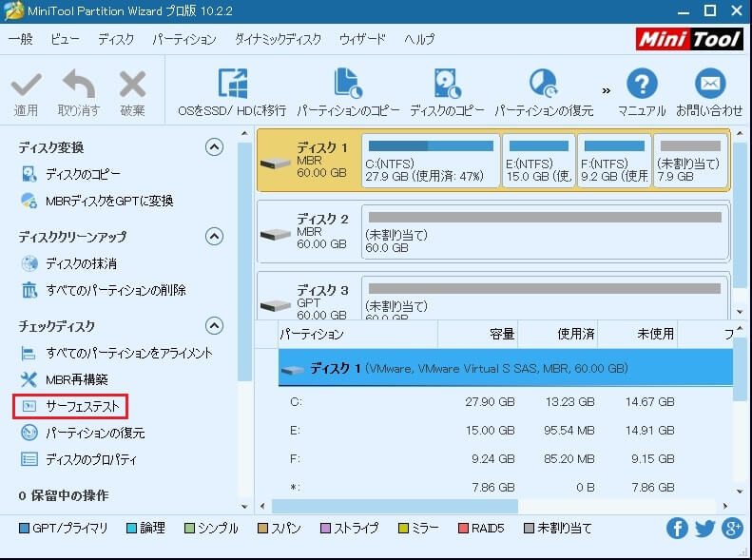Click the partition list horizontal scrollbar
This screenshot has width=752, height=560.
pos(395,506)
